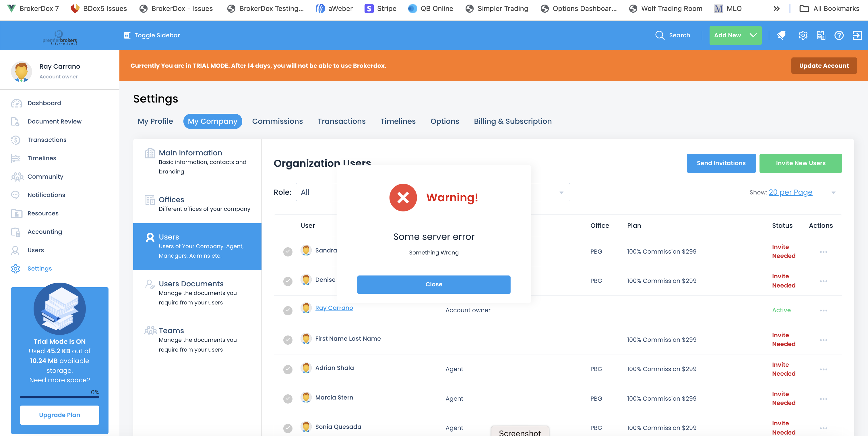
Task: Click Send Invitations button
Action: 721,163
